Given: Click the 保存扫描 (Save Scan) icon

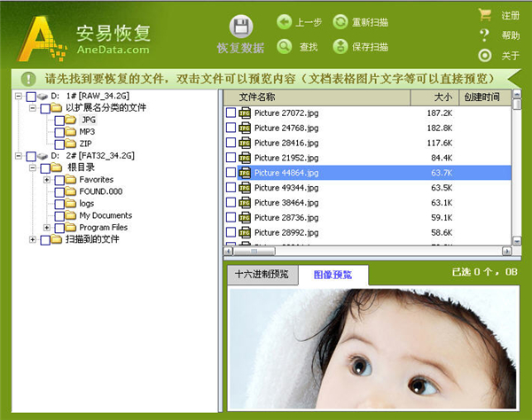Looking at the screenshot, I should 340,47.
